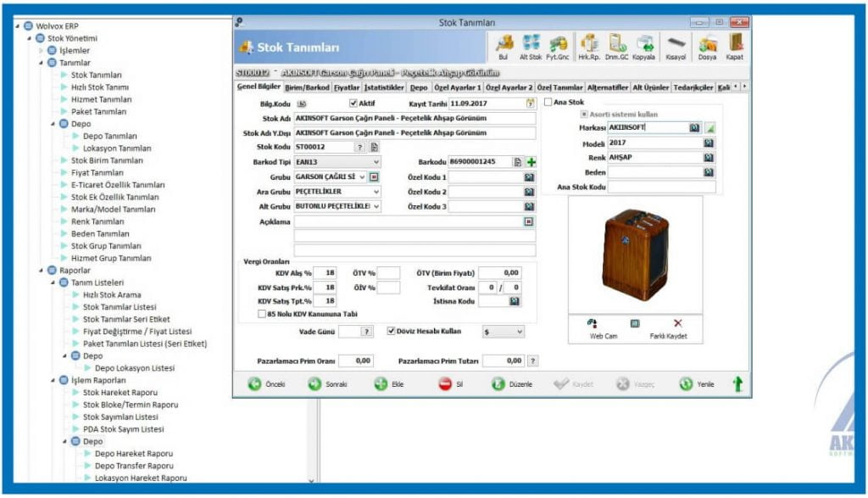Switch to the Özel Ayarlar 1 tab
The width and height of the screenshot is (868, 498).
pos(457,87)
